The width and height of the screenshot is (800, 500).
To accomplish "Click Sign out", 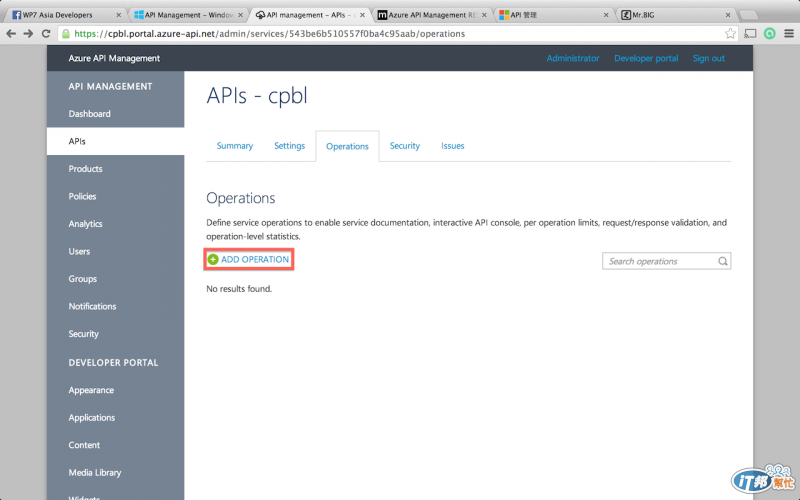I will tap(708, 58).
